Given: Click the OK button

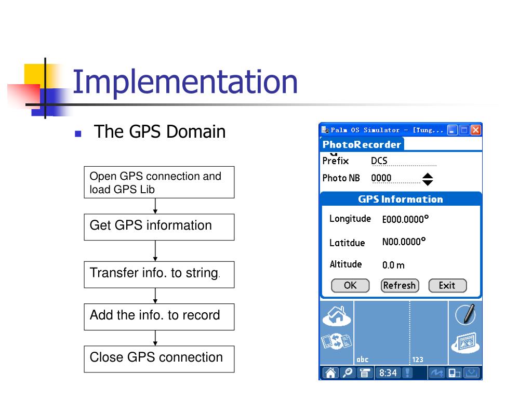Looking at the screenshot, I should coord(350,285).
